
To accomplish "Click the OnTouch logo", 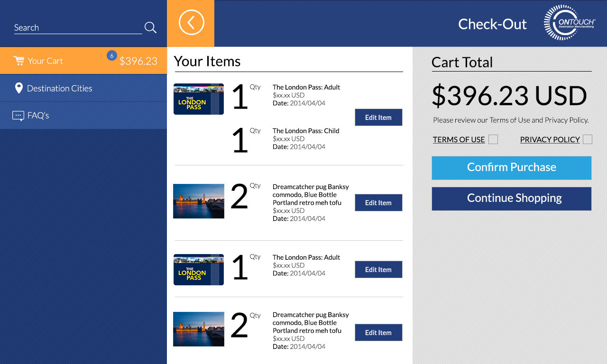I will (570, 23).
